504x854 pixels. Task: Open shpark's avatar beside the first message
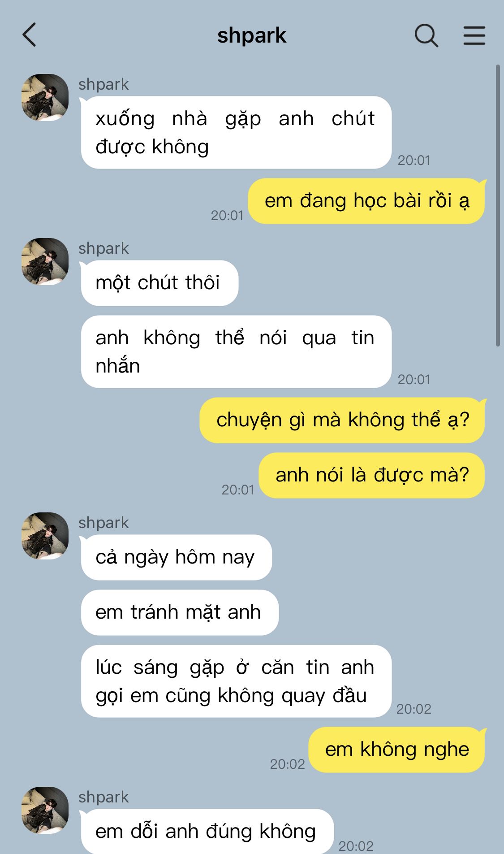coord(45,97)
